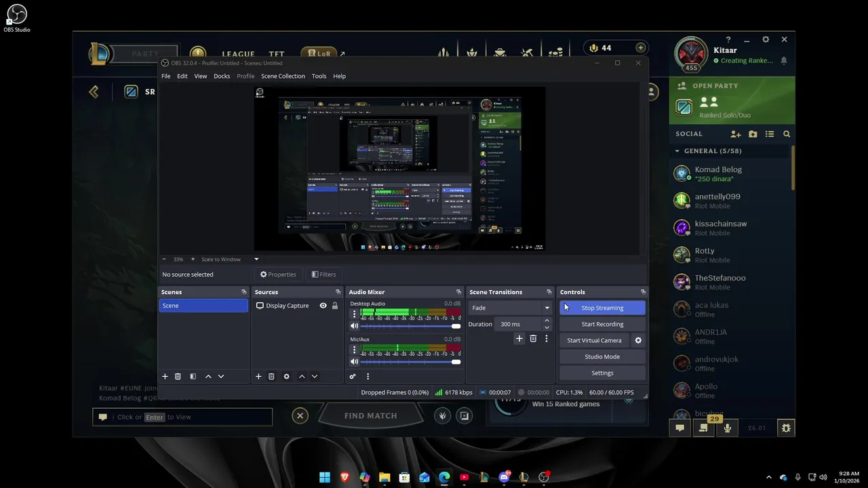The width and height of the screenshot is (868, 488).
Task: Open File menu in OBS
Action: 165,76
